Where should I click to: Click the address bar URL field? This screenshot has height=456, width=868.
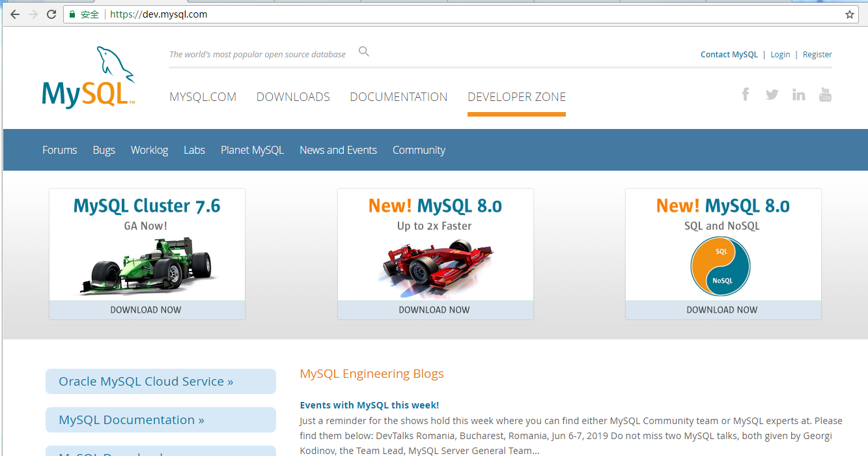click(461, 14)
